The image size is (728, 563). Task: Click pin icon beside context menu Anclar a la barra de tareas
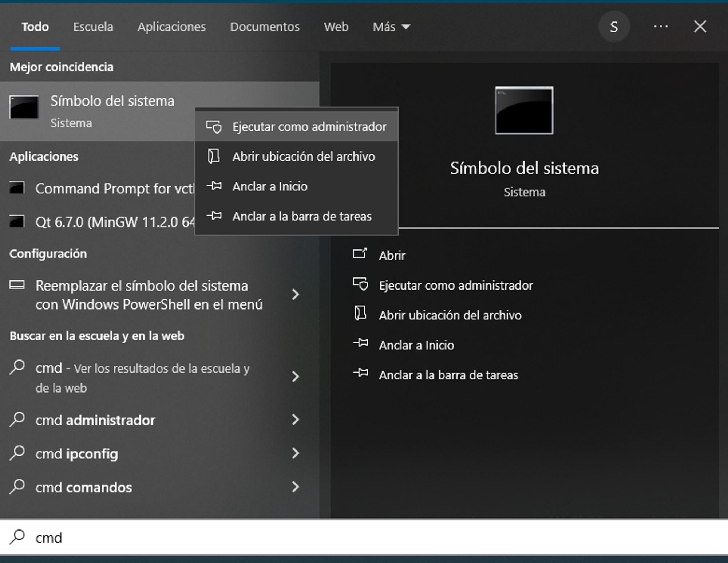214,216
